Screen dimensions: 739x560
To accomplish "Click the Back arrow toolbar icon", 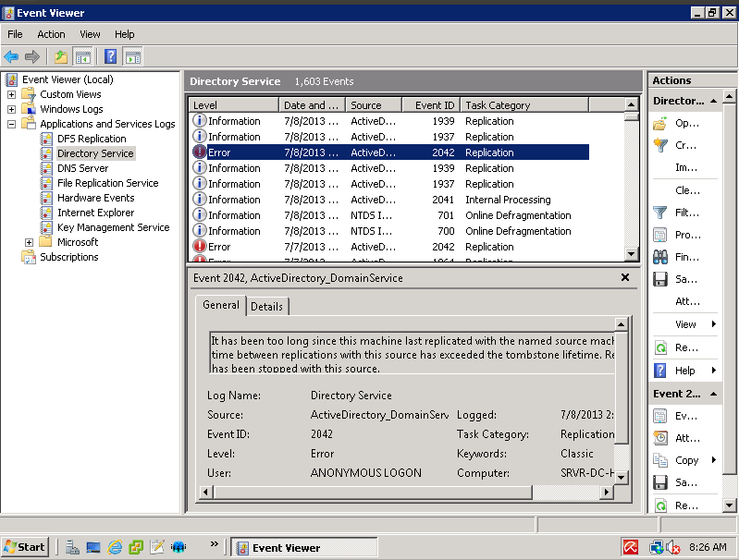I will point(11,57).
